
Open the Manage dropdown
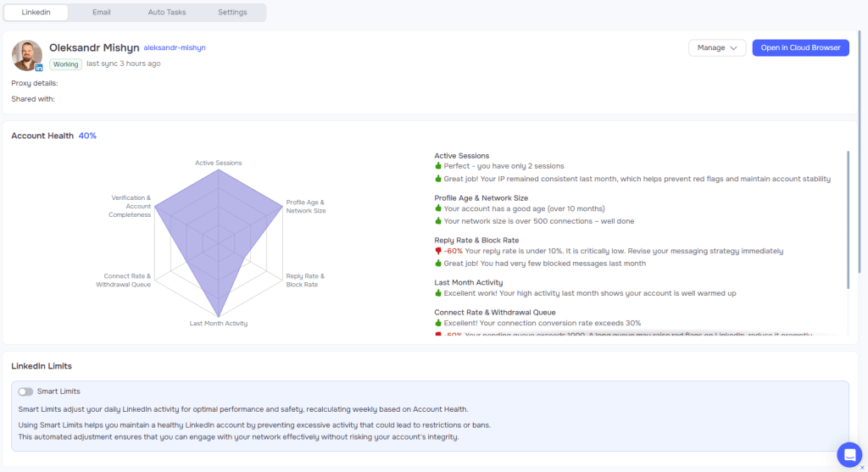click(x=716, y=48)
